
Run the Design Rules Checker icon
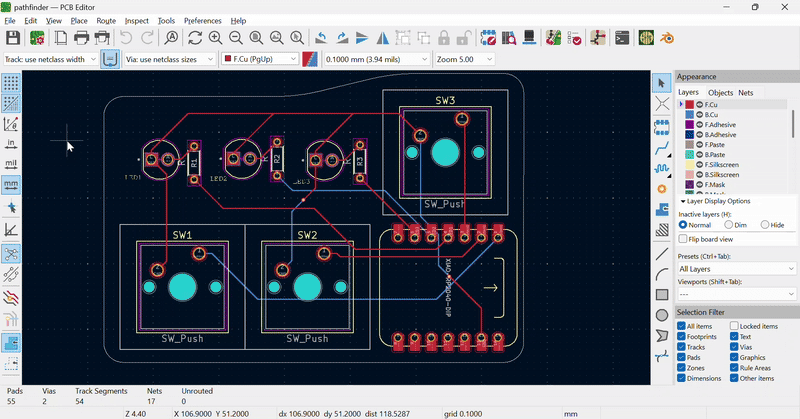coord(576,38)
